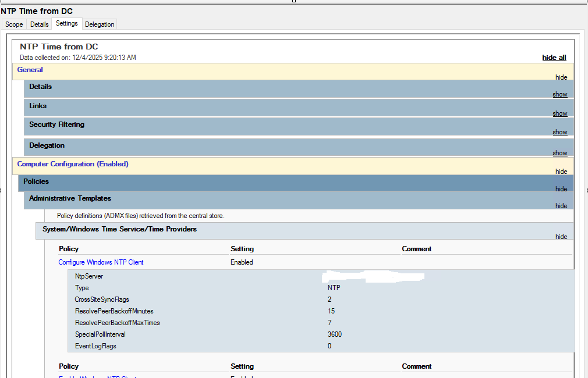Hide the General section
Image resolution: width=588 pixels, height=378 pixels.
(561, 77)
